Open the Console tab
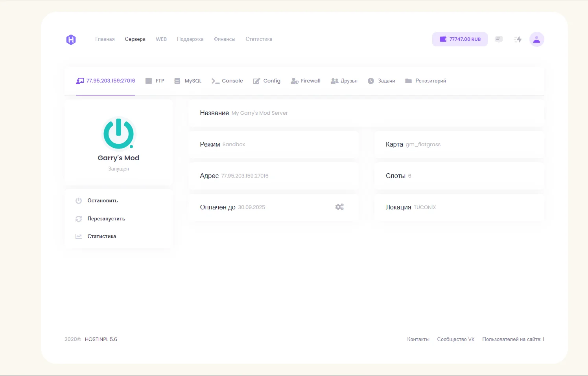588x376 pixels. 227,81
